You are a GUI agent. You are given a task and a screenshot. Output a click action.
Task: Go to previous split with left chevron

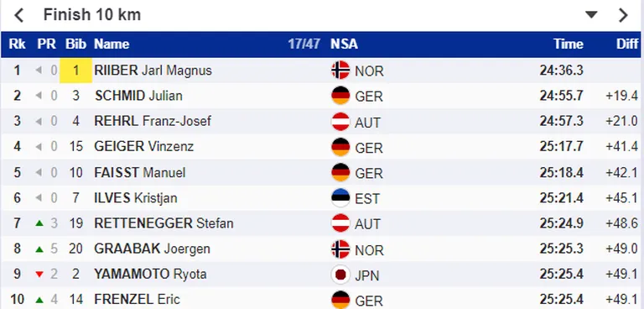click(x=19, y=15)
